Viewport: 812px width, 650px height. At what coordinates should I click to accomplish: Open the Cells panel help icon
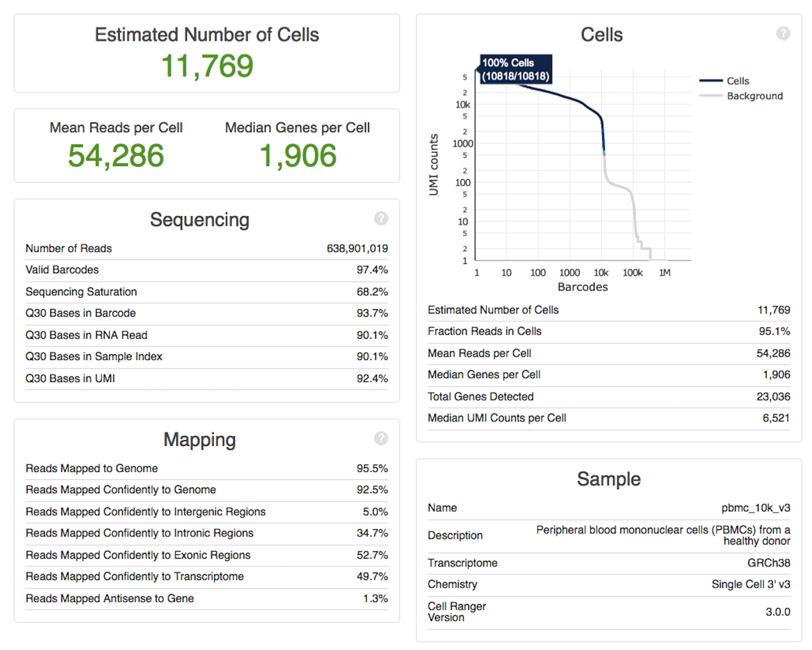(783, 33)
